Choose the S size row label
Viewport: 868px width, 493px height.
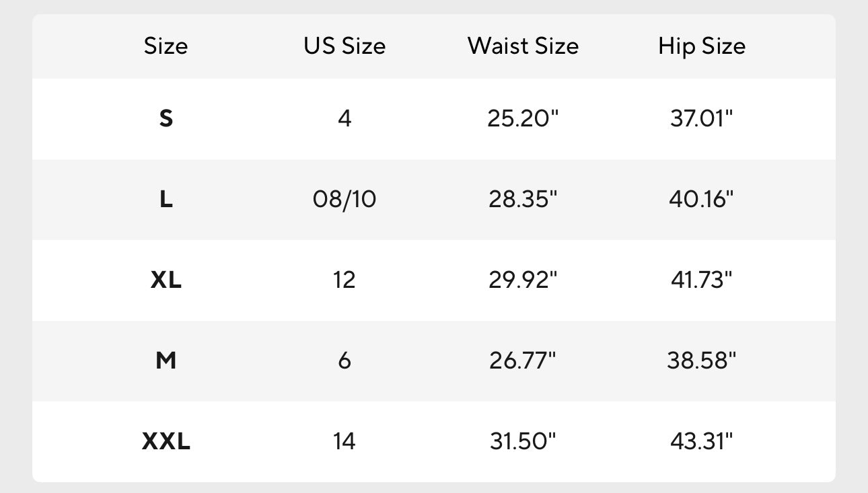pyautogui.click(x=166, y=118)
